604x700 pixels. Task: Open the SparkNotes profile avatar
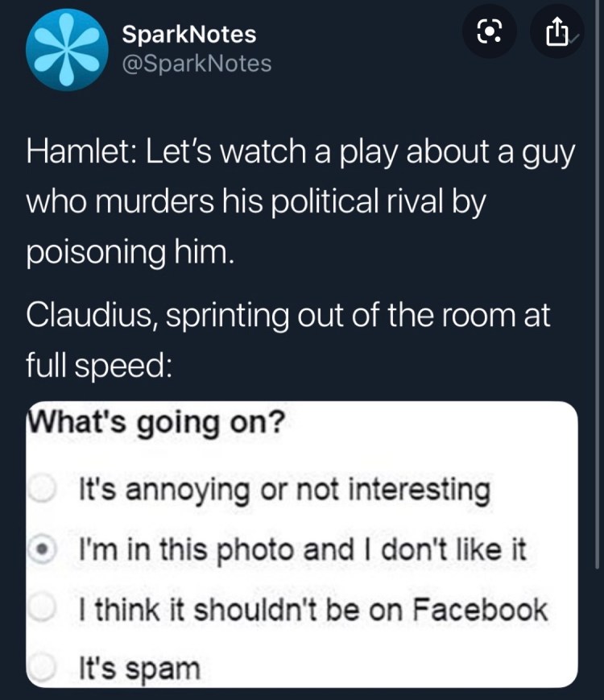(64, 48)
